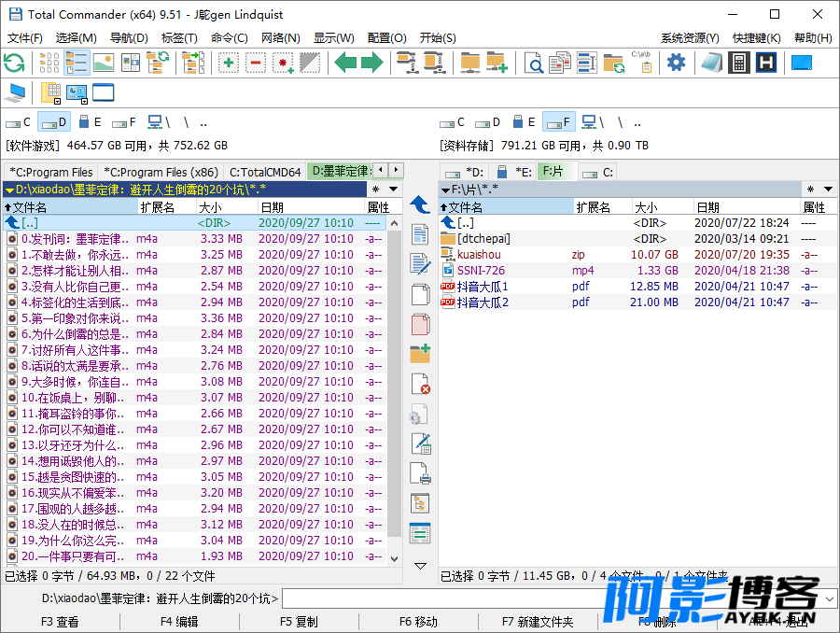Open the blue gear configuration icon
Screen dimensions: 840x633
tap(676, 63)
